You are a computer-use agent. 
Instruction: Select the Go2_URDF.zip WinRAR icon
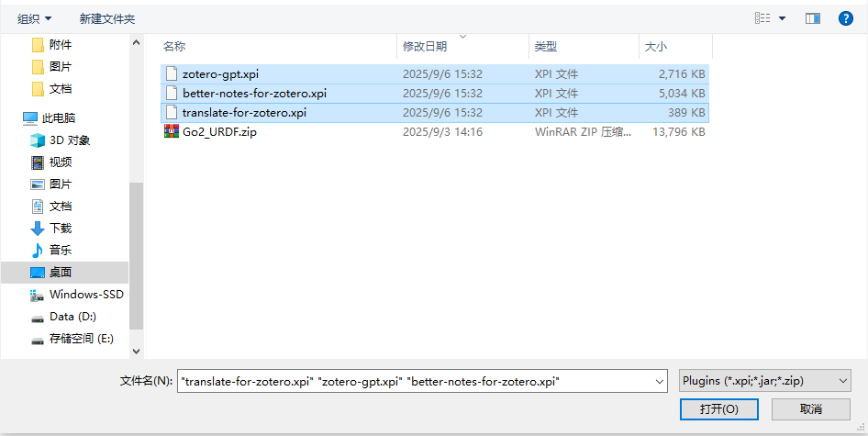coord(172,132)
